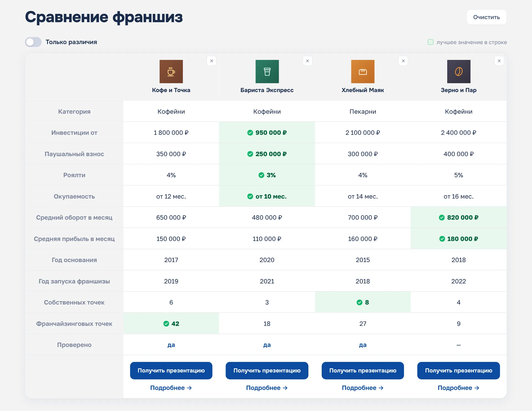Open the Кофе и Точка coffee cup logo
The width and height of the screenshot is (532, 411).
coord(171,72)
